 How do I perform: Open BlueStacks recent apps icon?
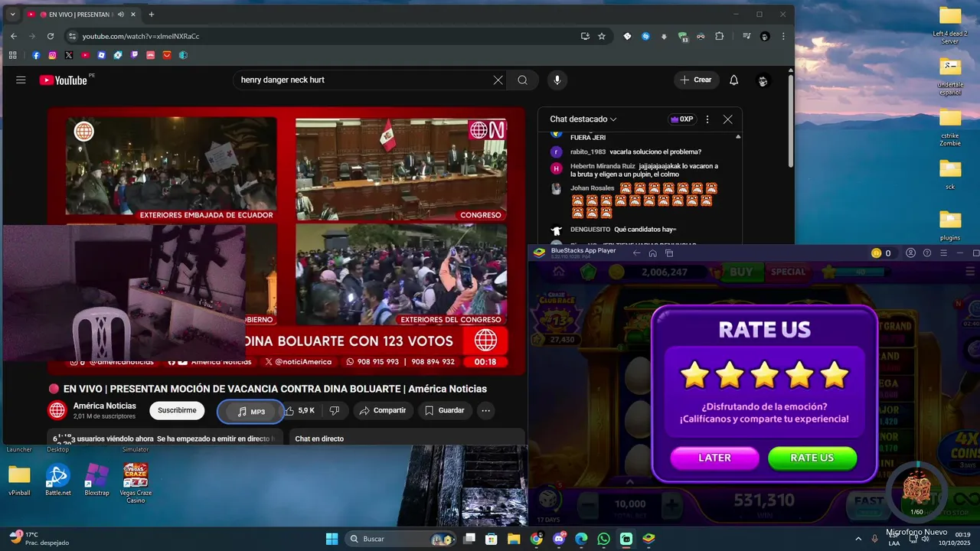click(669, 253)
